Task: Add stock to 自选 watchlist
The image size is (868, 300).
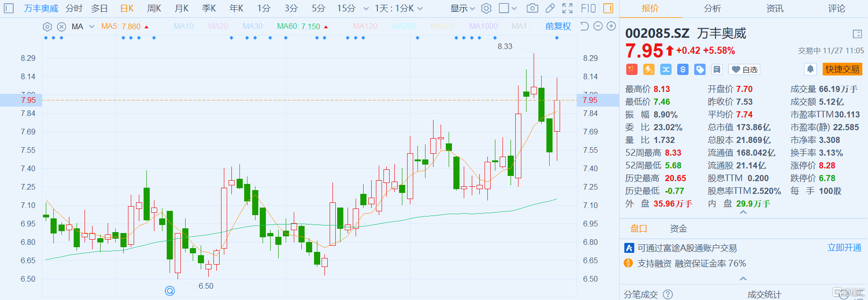Action: pos(744,70)
